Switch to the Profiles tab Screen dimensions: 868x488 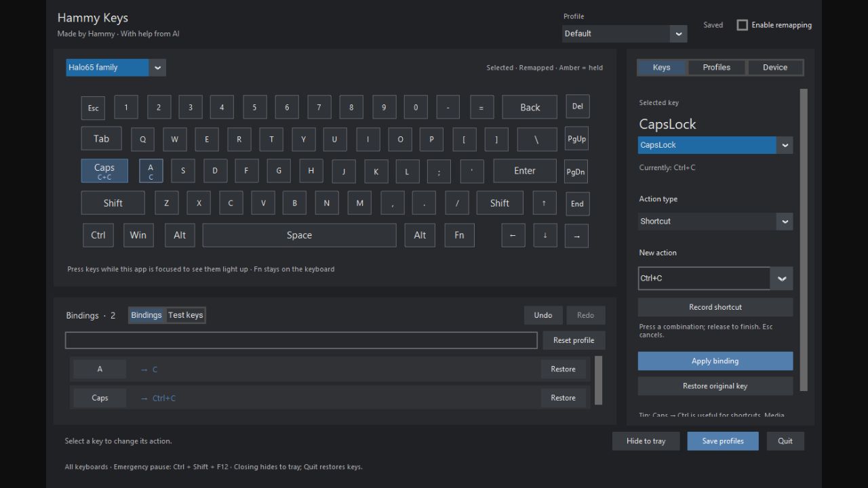click(x=717, y=67)
